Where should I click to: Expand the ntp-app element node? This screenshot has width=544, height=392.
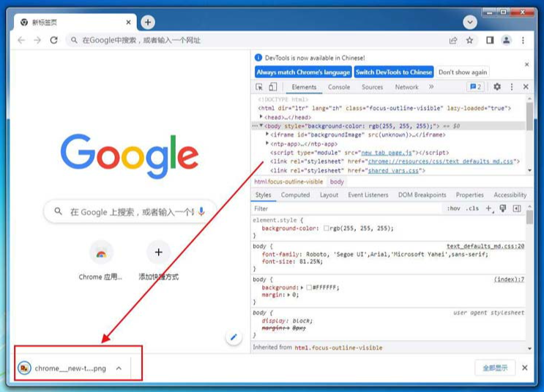(267, 144)
